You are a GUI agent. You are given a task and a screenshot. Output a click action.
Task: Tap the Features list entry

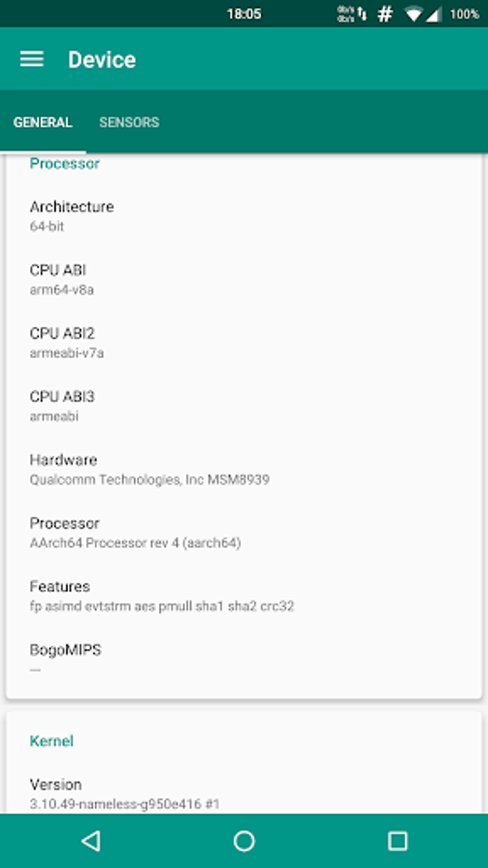point(162,596)
